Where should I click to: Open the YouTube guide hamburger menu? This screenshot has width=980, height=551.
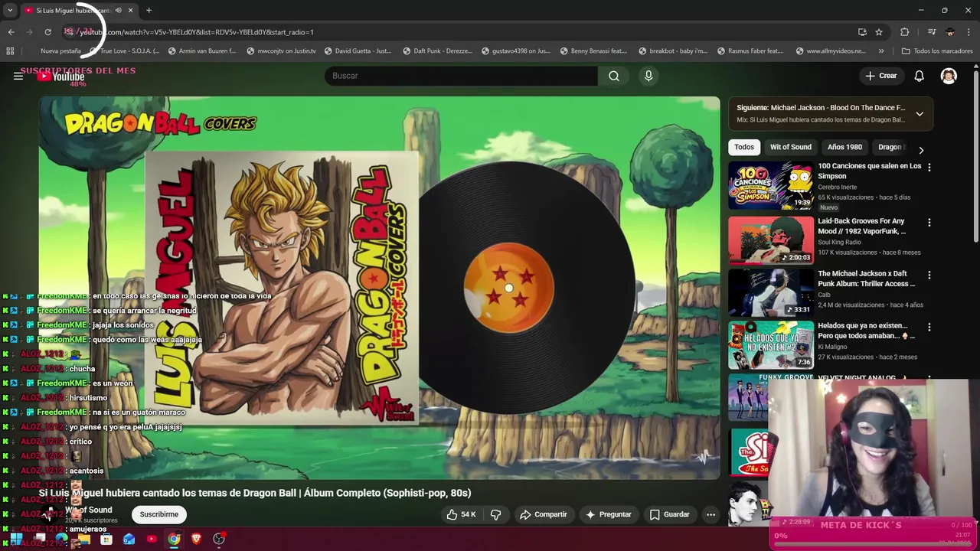click(18, 76)
